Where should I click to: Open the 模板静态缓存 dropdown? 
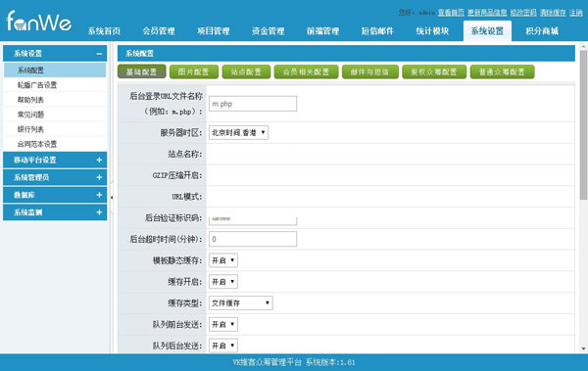tap(223, 260)
